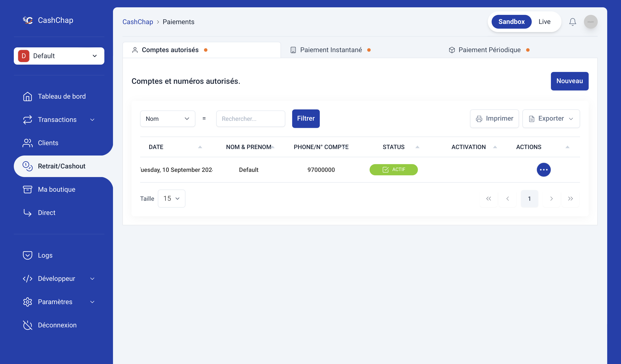
Task: Click the Déconnexion power icon
Action: tap(27, 325)
